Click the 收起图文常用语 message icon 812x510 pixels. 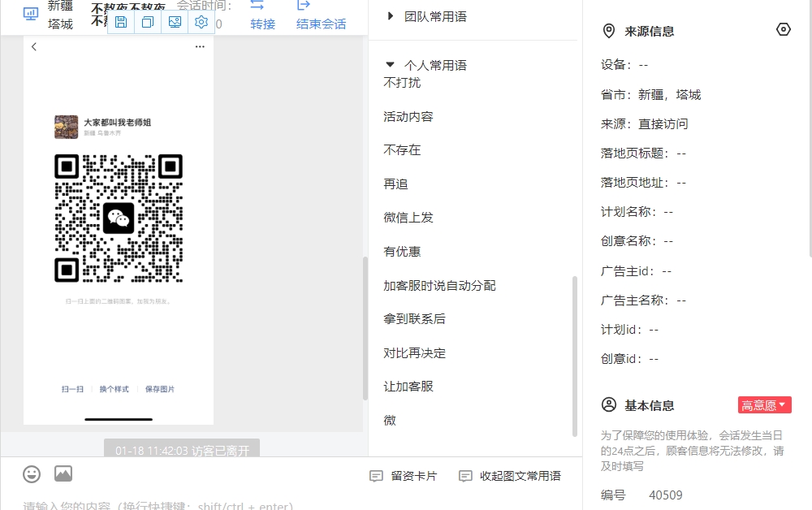coord(465,476)
